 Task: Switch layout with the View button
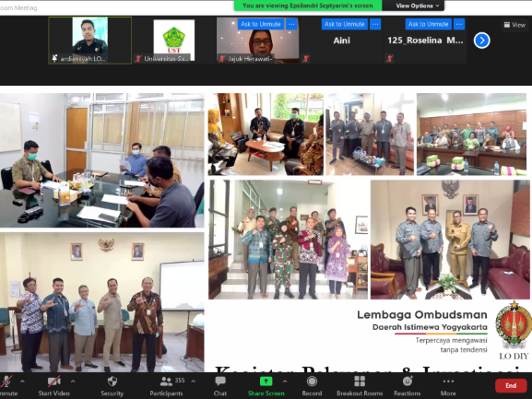tap(514, 25)
